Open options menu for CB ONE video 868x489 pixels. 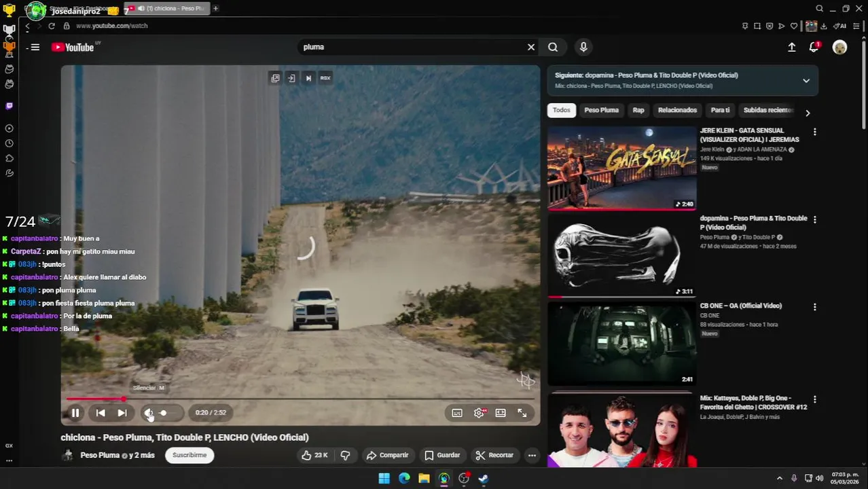point(815,307)
